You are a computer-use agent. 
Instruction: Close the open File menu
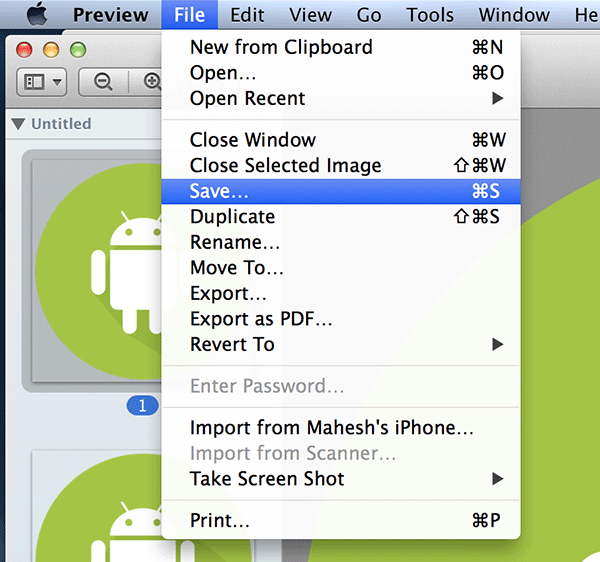(x=189, y=15)
